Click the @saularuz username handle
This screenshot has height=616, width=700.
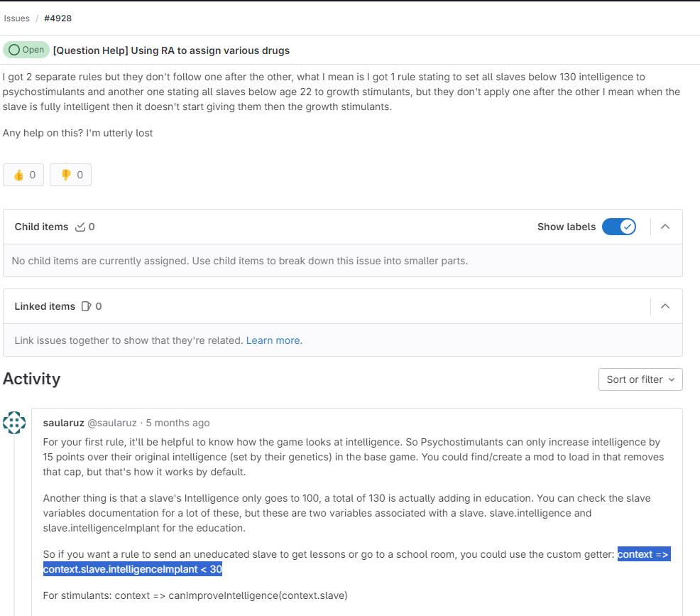click(x=112, y=423)
